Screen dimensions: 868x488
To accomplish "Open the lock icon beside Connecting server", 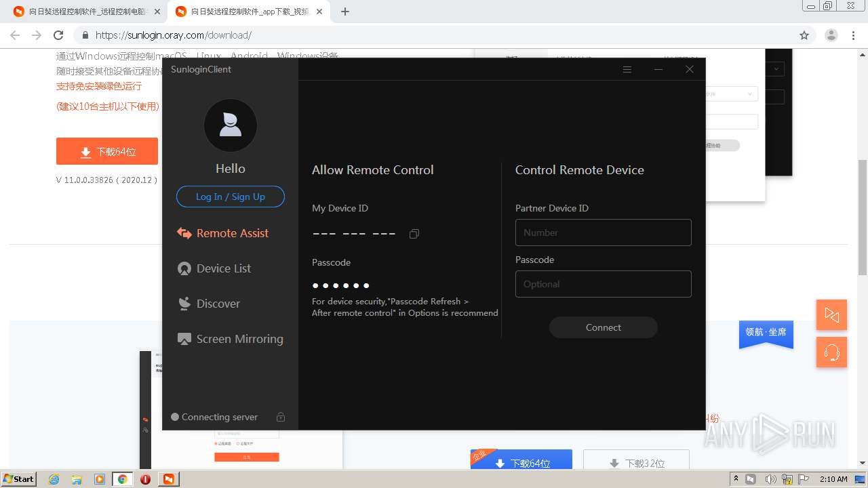I will click(x=281, y=417).
